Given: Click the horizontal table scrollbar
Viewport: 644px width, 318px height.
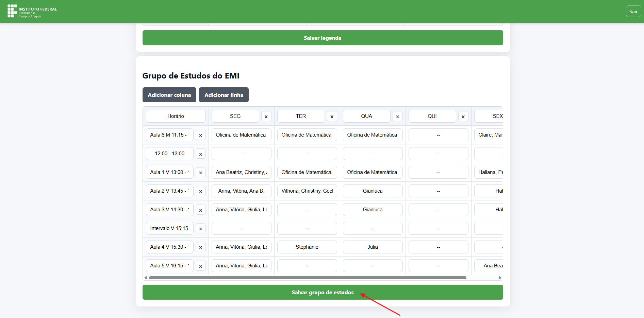Looking at the screenshot, I should [x=308, y=278].
